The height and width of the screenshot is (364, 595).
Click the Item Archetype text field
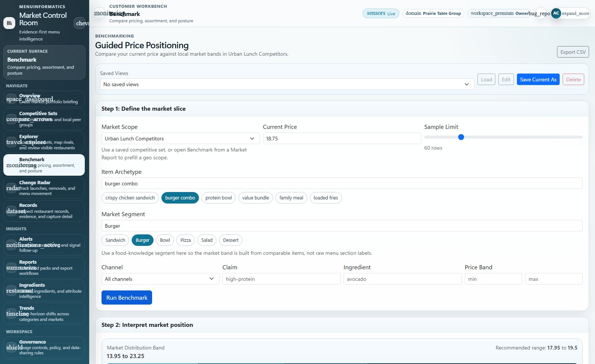tap(342, 183)
